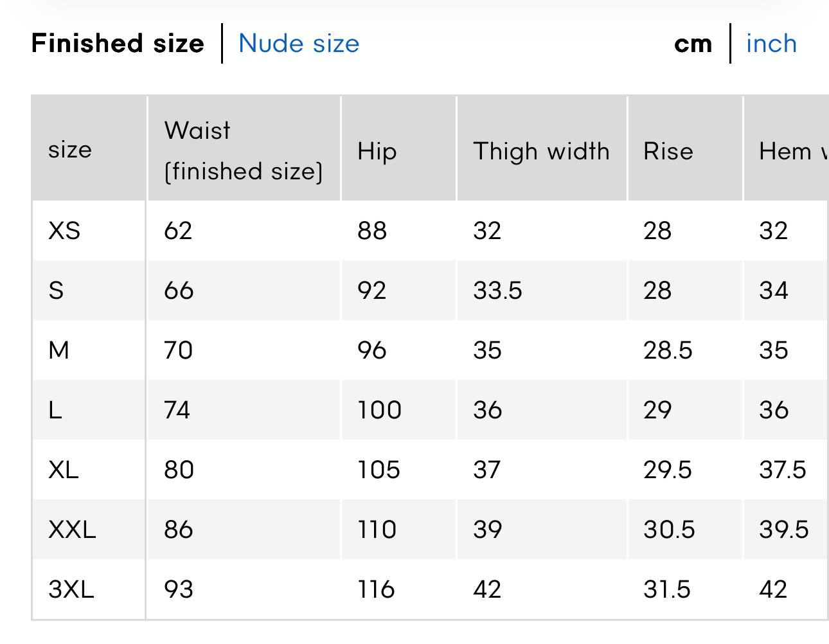Select the XS size row label

[64, 230]
